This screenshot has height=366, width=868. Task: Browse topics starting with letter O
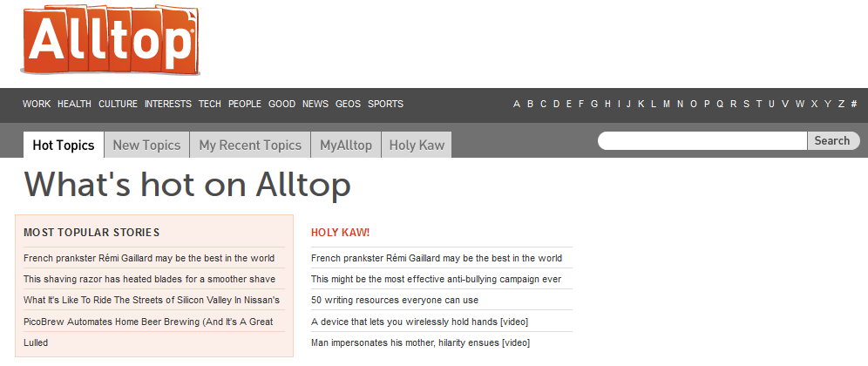[694, 104]
